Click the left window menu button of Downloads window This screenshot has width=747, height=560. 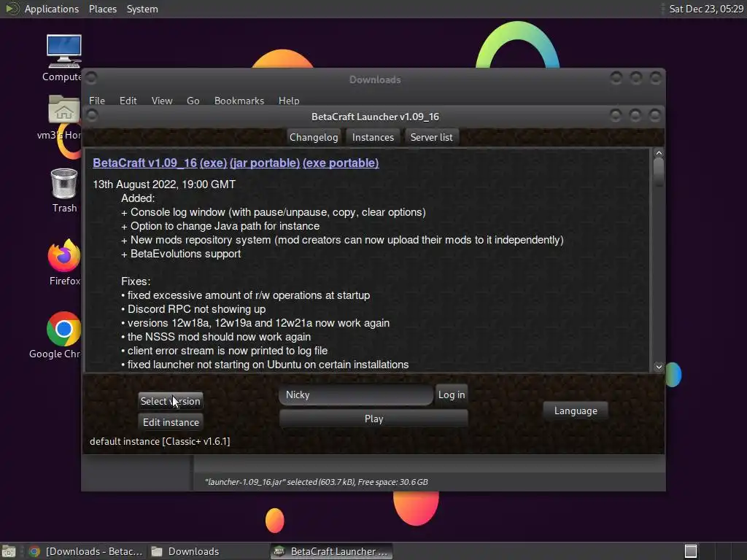point(92,77)
